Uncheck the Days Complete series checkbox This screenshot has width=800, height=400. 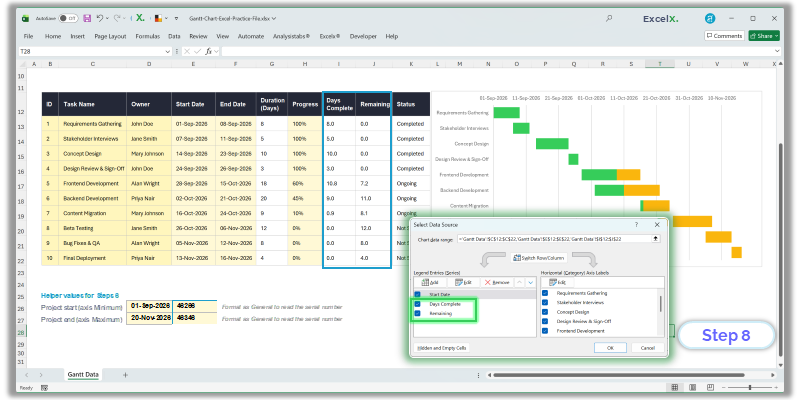pos(418,304)
